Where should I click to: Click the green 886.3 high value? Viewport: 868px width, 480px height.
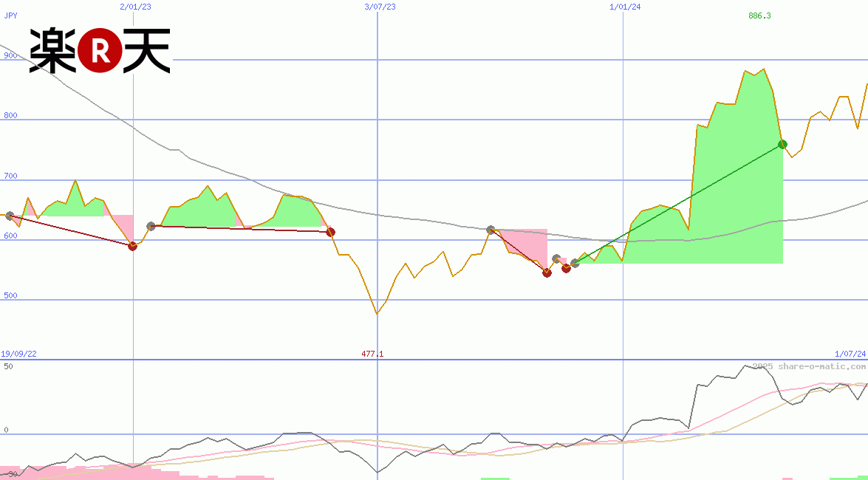coord(759,16)
